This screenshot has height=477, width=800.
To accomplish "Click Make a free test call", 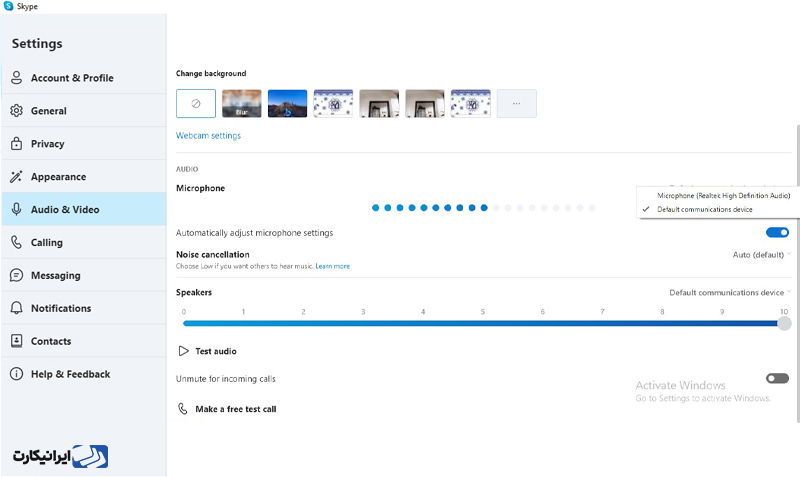I will click(x=235, y=409).
